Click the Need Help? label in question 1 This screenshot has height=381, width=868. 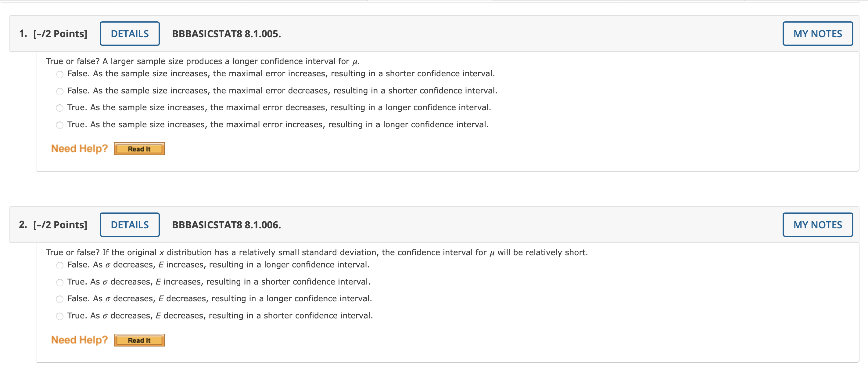79,148
